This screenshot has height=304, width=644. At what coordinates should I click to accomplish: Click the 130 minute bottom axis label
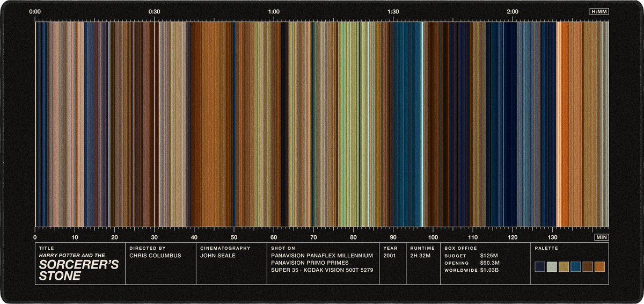click(x=552, y=237)
